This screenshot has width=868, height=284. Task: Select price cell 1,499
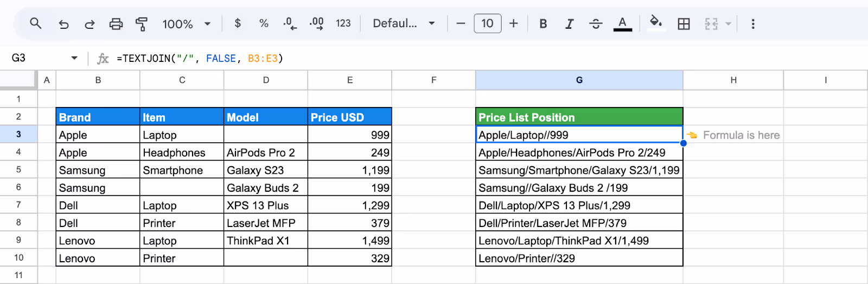pyautogui.click(x=350, y=241)
